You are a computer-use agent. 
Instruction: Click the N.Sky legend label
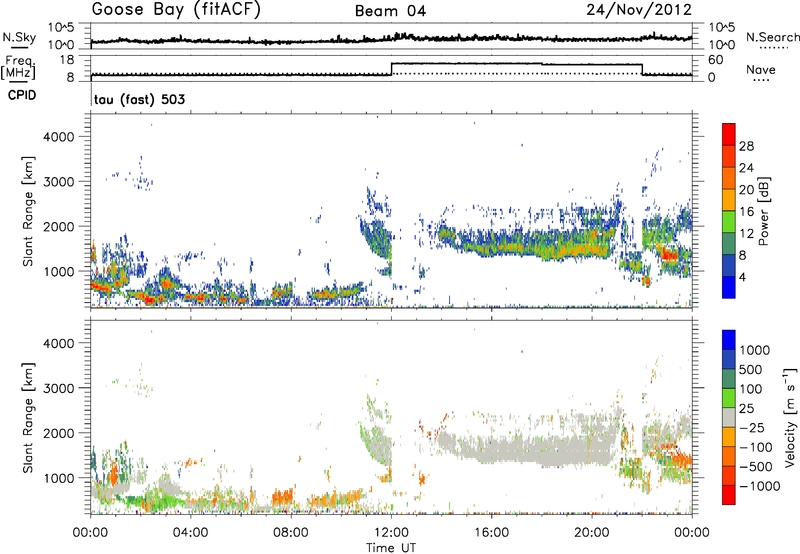pos(19,37)
